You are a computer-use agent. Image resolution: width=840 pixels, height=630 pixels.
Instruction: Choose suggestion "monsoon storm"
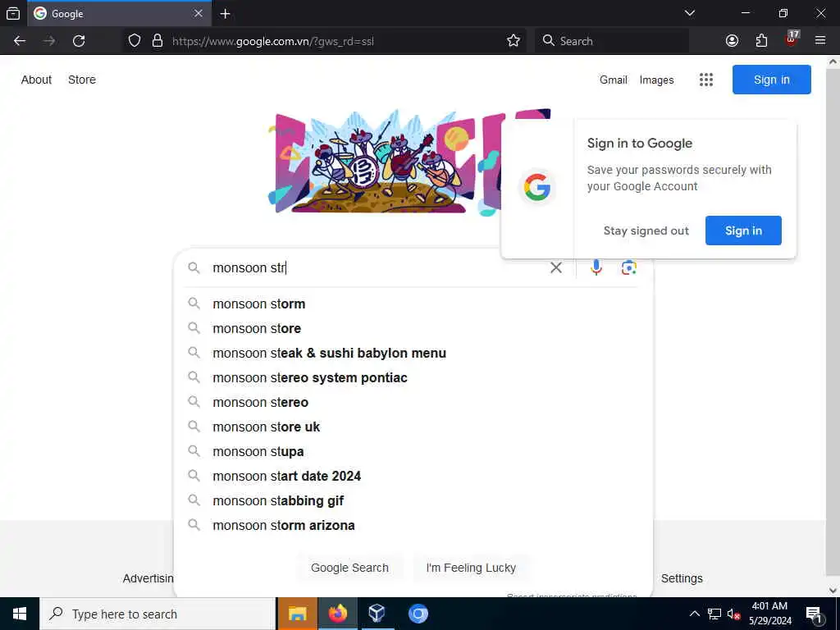coord(413,304)
